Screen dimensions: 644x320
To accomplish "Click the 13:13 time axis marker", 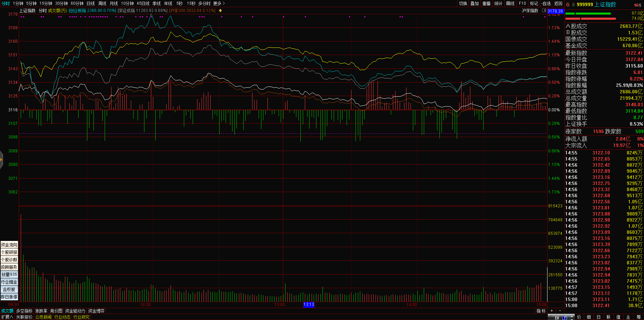I will pyautogui.click(x=309, y=304).
